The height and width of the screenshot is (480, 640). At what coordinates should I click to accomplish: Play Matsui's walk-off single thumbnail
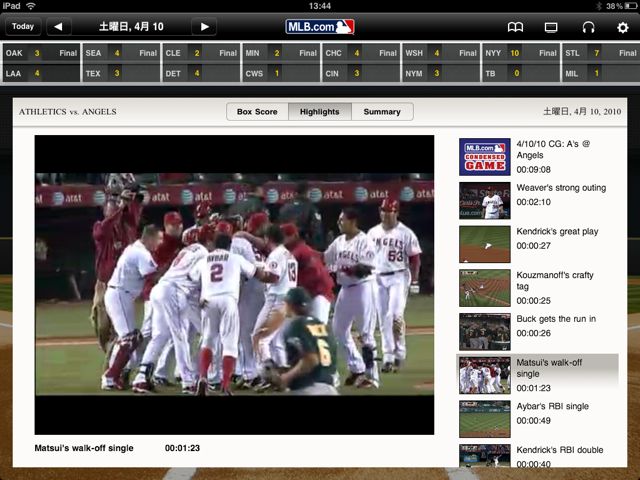(x=484, y=375)
